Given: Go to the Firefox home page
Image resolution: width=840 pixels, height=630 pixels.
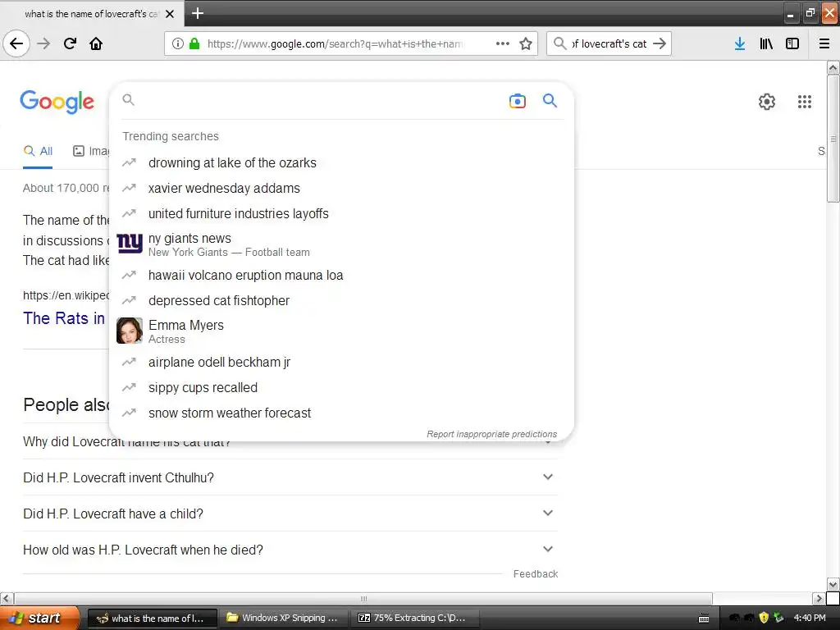Looking at the screenshot, I should pyautogui.click(x=96, y=43).
